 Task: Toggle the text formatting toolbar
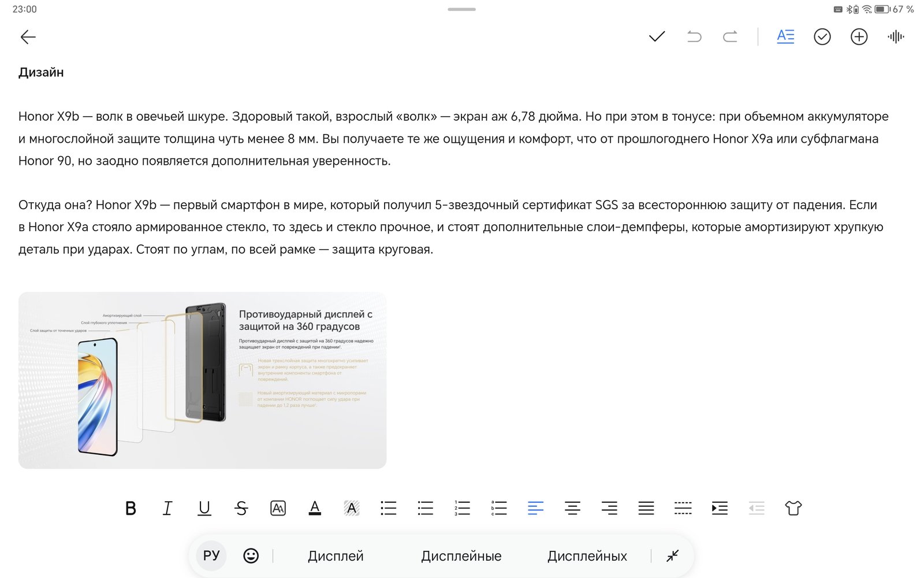[x=785, y=36]
